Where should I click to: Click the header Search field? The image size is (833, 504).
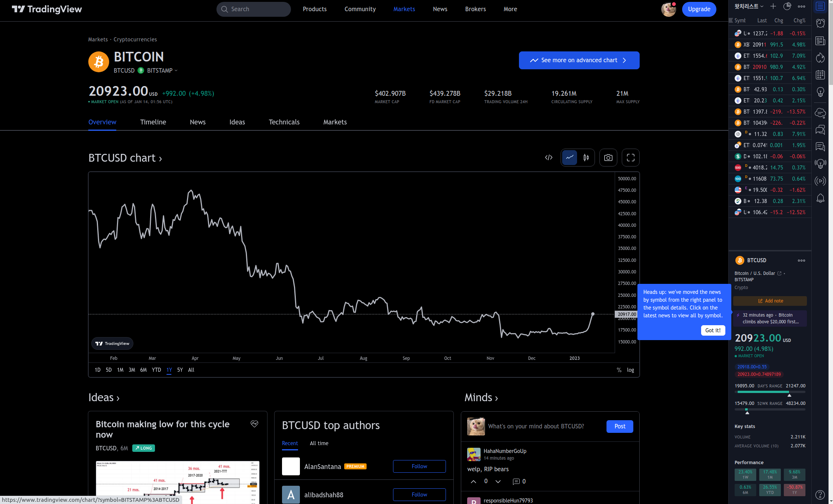(253, 9)
